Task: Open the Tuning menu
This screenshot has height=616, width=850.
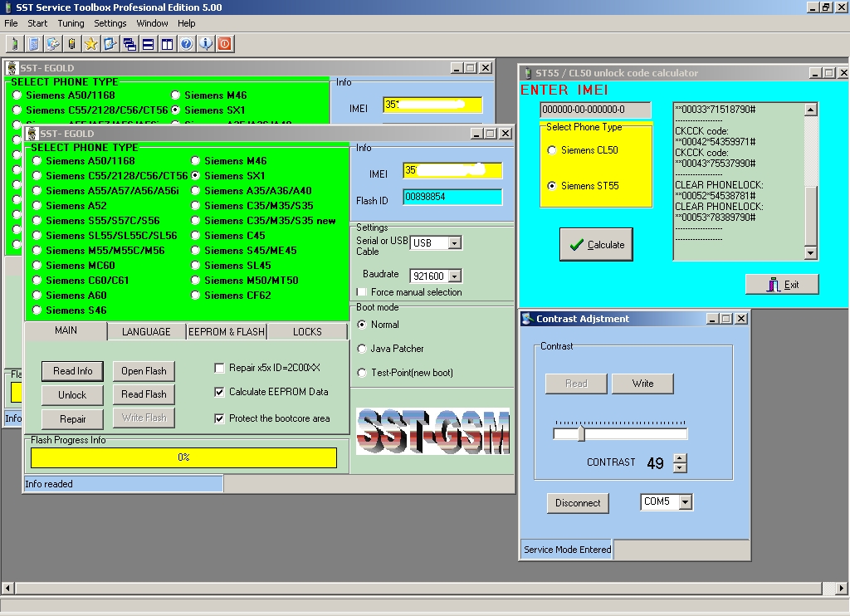Action: (71, 23)
